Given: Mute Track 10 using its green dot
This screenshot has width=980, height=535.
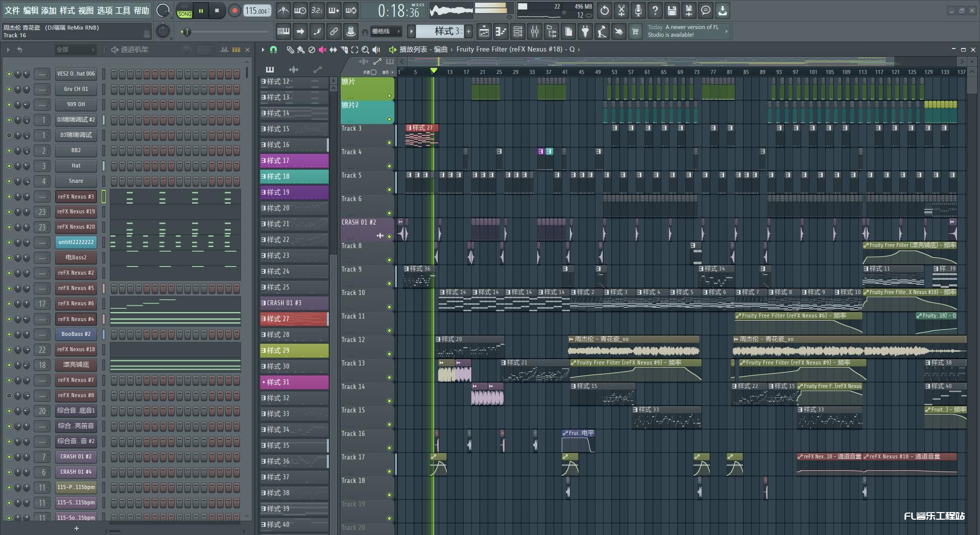Looking at the screenshot, I should (x=389, y=307).
